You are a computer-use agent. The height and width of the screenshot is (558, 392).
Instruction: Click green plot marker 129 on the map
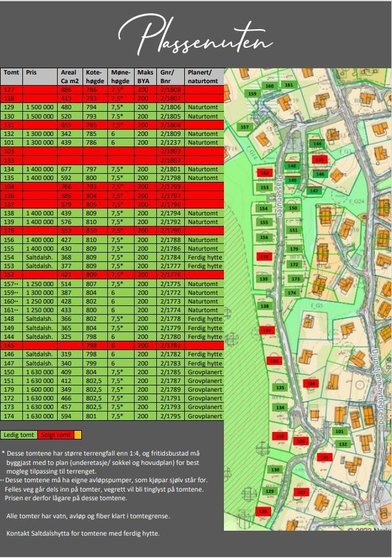pos(270,492)
